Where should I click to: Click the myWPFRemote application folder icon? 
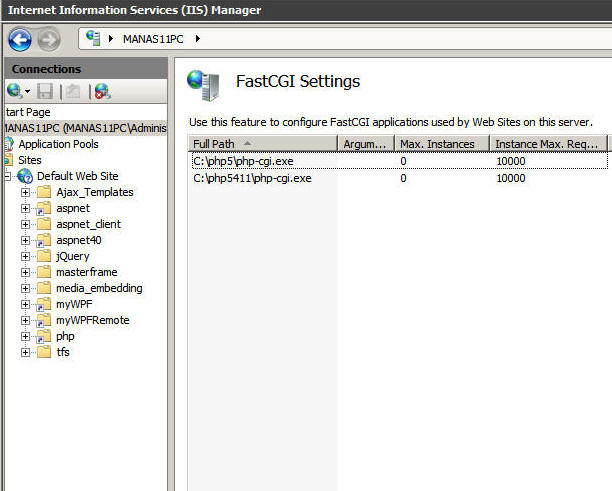point(44,320)
